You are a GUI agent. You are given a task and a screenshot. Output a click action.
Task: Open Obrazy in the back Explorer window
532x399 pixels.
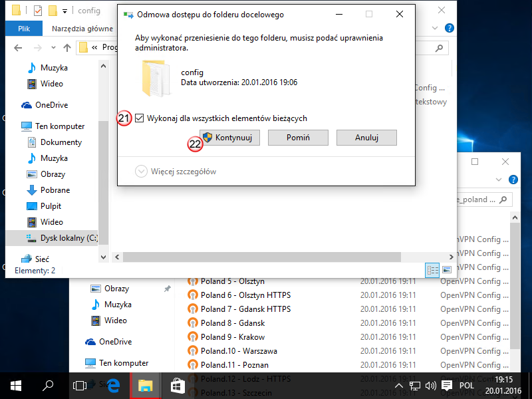point(110,289)
